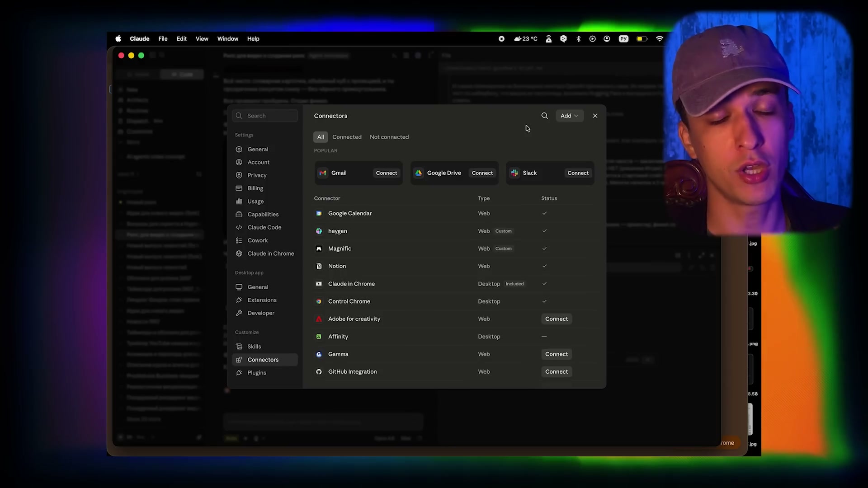Open the Claude app menu
The height and width of the screenshot is (488, 868).
click(x=140, y=39)
